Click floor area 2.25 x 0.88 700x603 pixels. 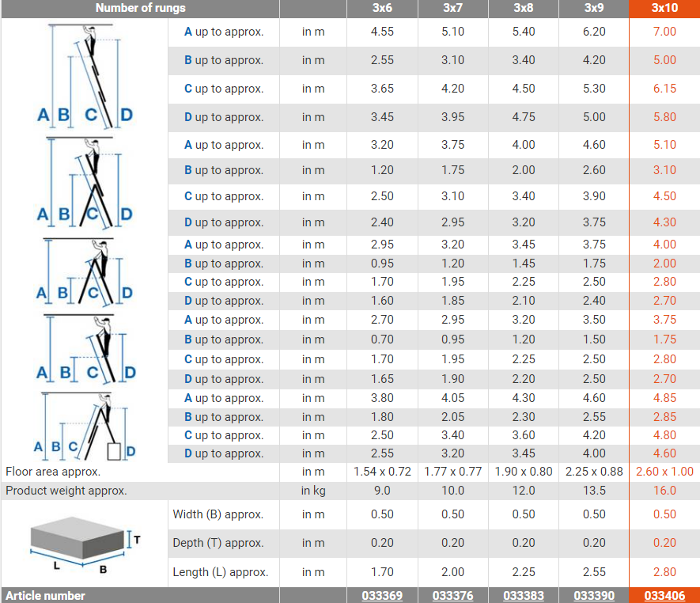point(594,472)
